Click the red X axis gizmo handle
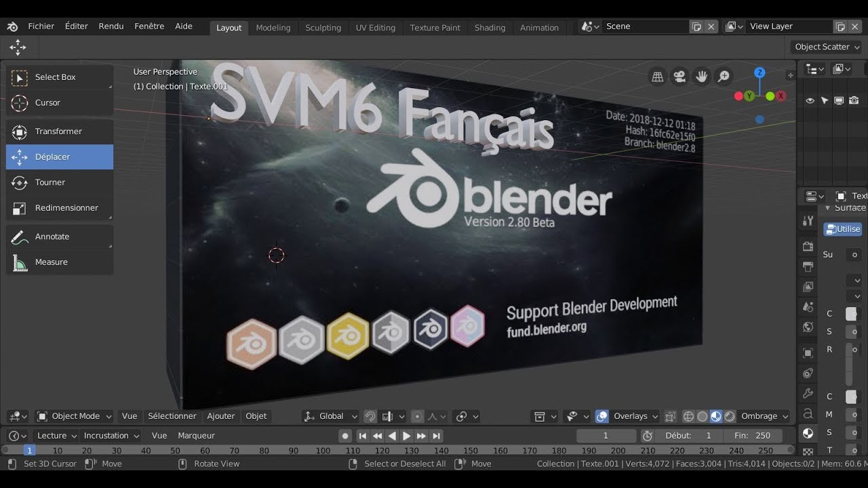Viewport: 868px width, 488px height. (x=781, y=96)
